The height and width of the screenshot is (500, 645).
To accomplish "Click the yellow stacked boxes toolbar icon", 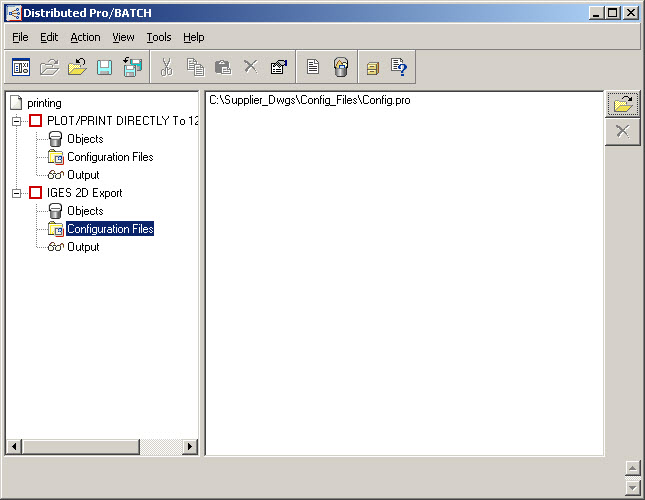I will [x=373, y=68].
